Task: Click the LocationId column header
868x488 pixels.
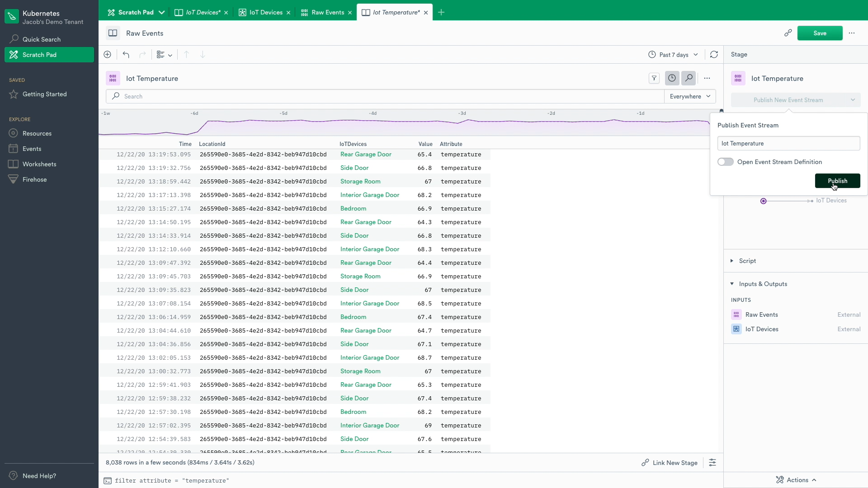Action: 212,144
